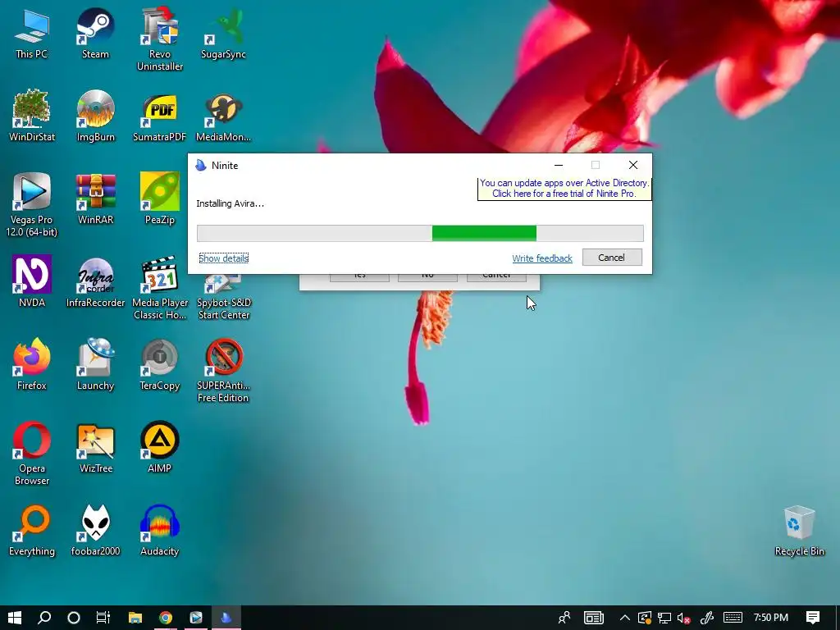The image size is (840, 630).
Task: Close the Ninite installer window
Action: (x=633, y=165)
